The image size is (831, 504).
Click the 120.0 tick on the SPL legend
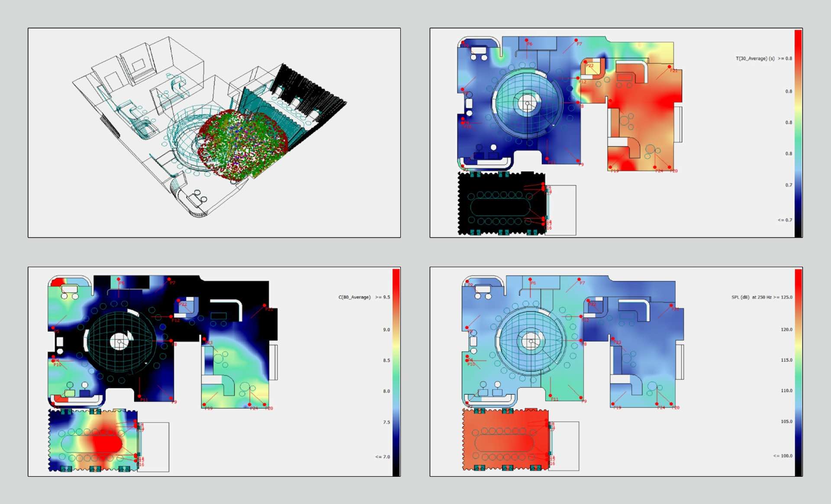(x=786, y=330)
